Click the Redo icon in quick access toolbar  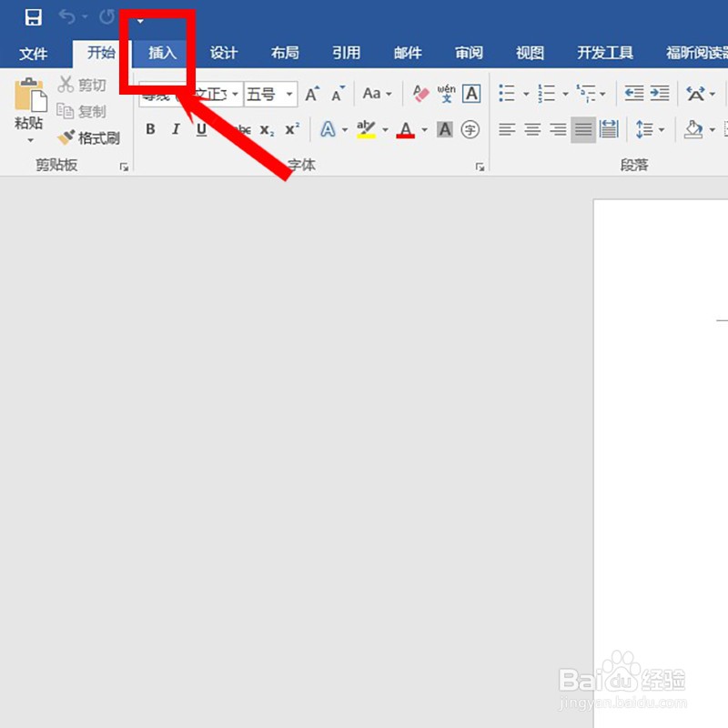(106, 17)
